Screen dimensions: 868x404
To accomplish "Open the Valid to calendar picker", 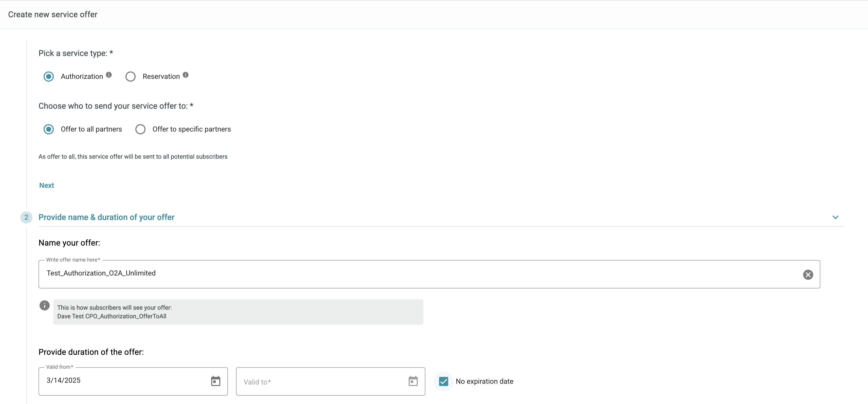I will click(413, 381).
